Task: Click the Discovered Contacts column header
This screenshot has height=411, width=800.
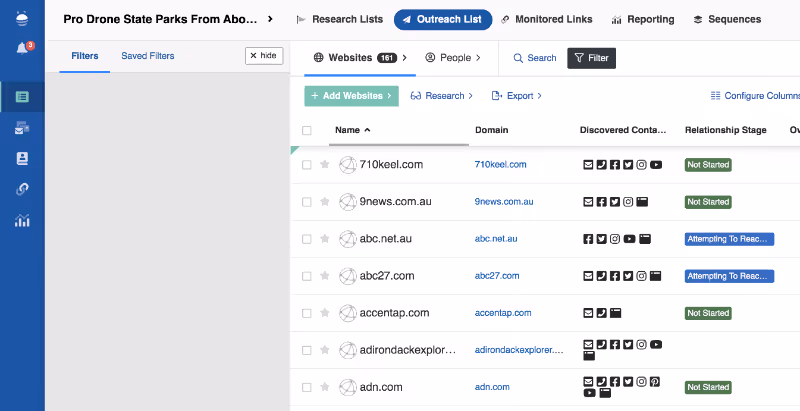Action: pyautogui.click(x=623, y=130)
